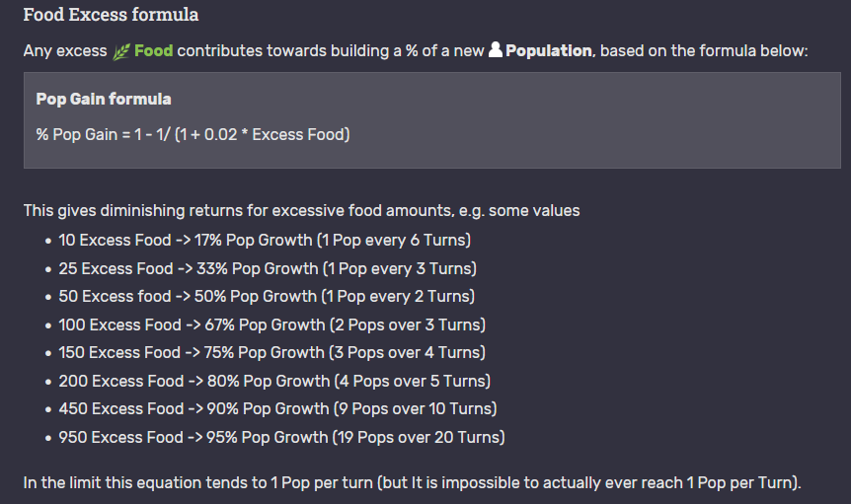Open the bold Population link
Image resolution: width=851 pixels, height=504 pixels.
pos(548,51)
